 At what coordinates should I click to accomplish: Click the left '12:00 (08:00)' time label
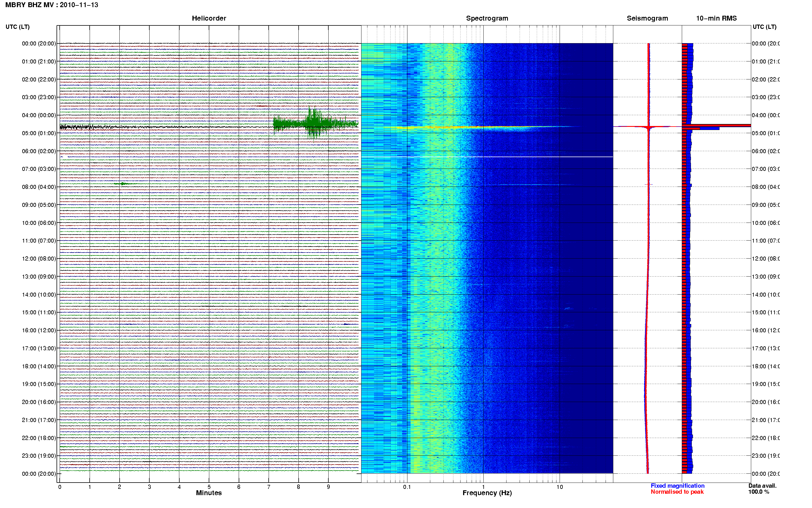point(39,259)
